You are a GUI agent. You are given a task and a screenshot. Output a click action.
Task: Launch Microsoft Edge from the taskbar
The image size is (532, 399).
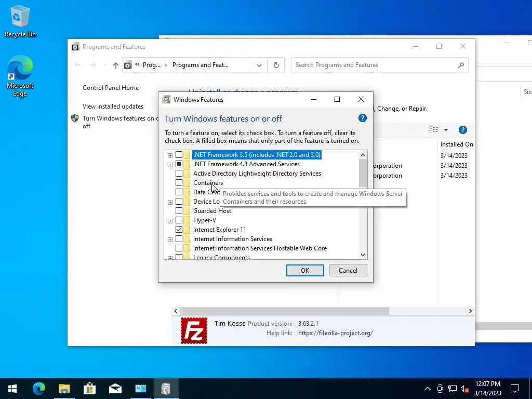pyautogui.click(x=38, y=389)
